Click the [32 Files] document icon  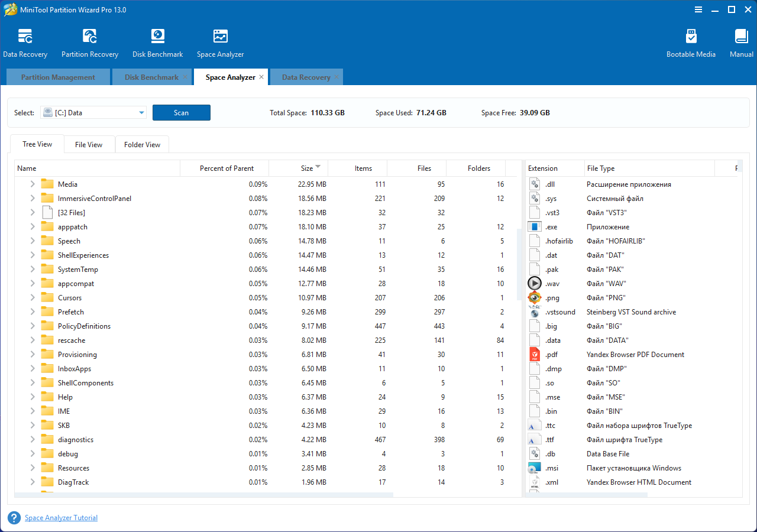pos(47,213)
